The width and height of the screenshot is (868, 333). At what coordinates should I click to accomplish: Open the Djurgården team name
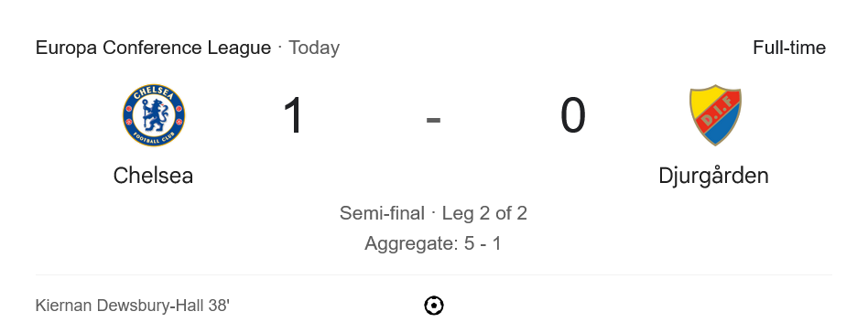click(713, 176)
